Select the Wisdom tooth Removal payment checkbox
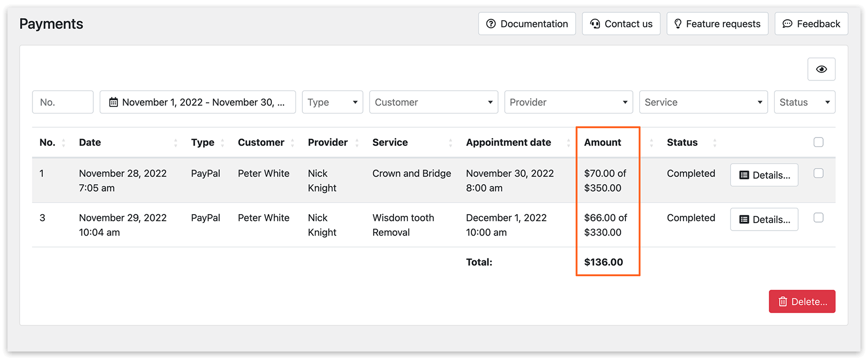 [x=818, y=217]
